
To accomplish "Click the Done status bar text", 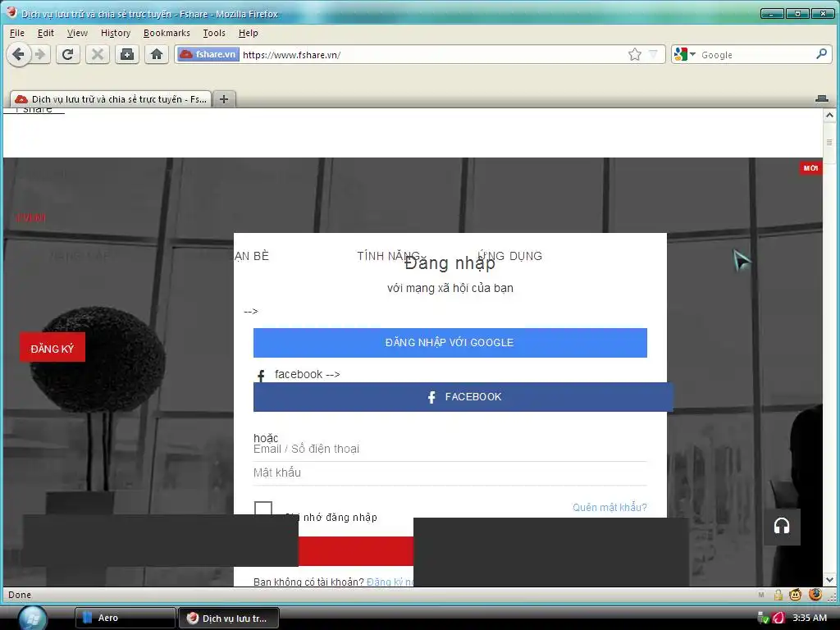I will tap(20, 595).
